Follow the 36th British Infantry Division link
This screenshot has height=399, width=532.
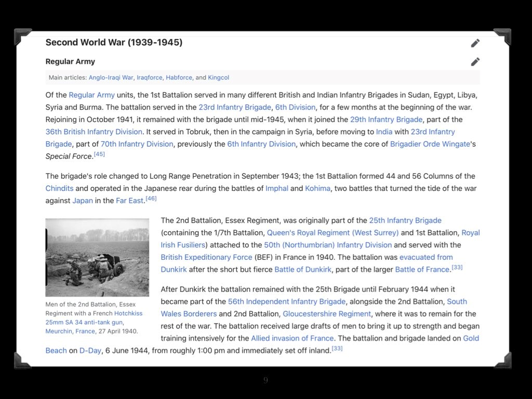[94, 131]
